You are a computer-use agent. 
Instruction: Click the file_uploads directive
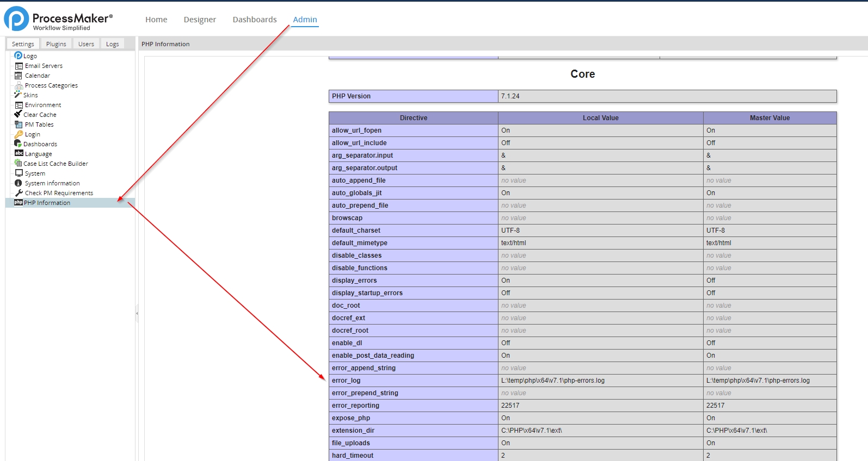[x=351, y=443]
